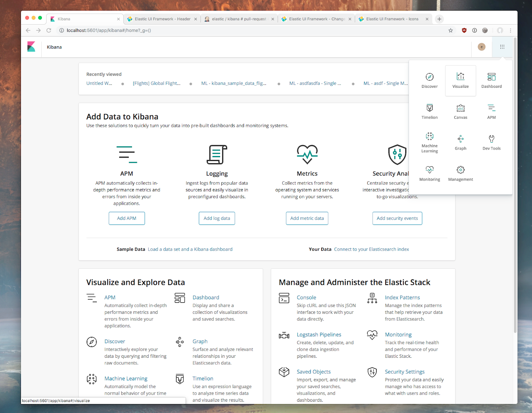Open Management from the app menu
This screenshot has width=532, height=413.
(461, 174)
